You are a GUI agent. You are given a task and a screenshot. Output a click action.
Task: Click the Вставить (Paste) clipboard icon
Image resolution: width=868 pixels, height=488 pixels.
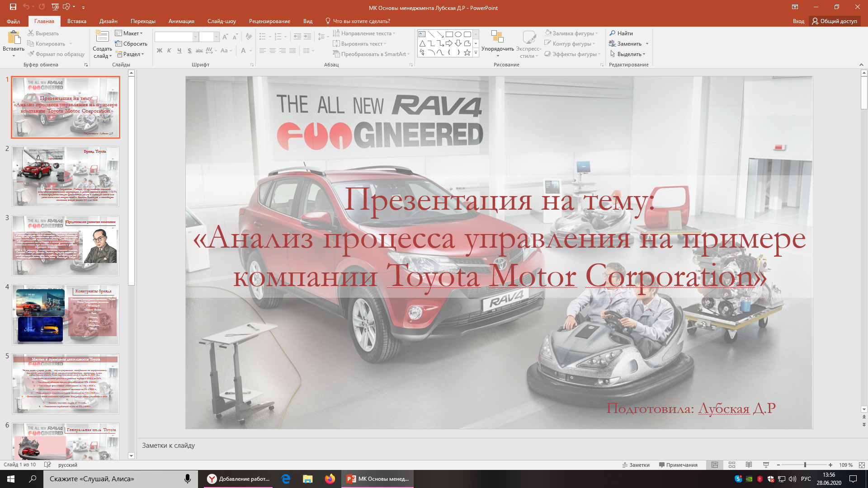(14, 38)
